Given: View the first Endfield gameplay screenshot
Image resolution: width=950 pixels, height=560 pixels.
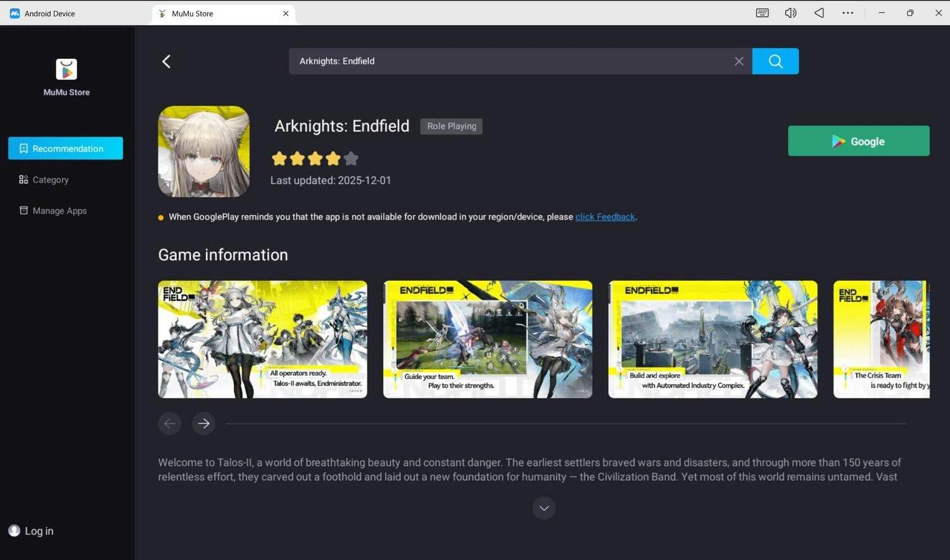Looking at the screenshot, I should click(x=262, y=339).
